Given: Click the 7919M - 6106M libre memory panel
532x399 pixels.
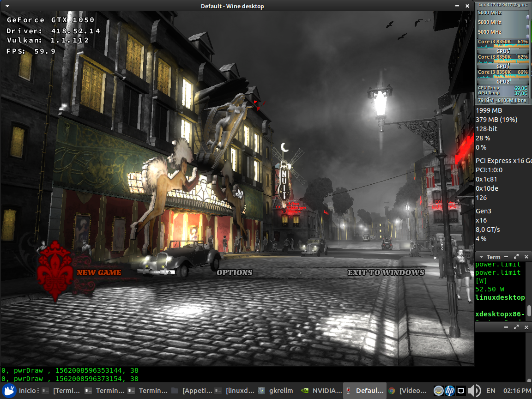Looking at the screenshot, I should tap(502, 100).
